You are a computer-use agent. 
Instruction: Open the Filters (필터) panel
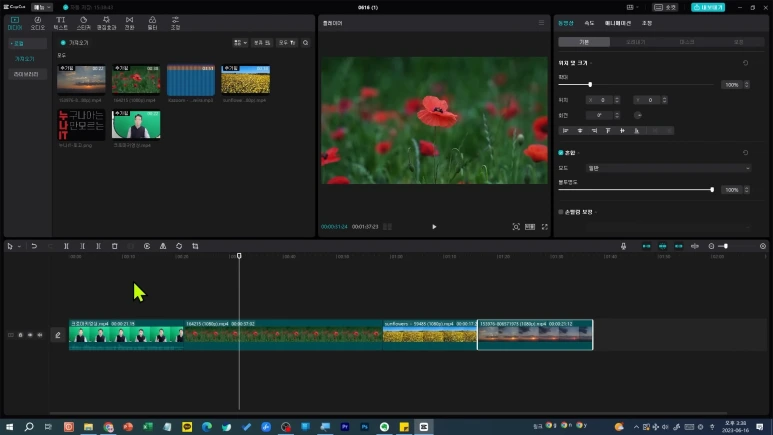pyautogui.click(x=152, y=22)
